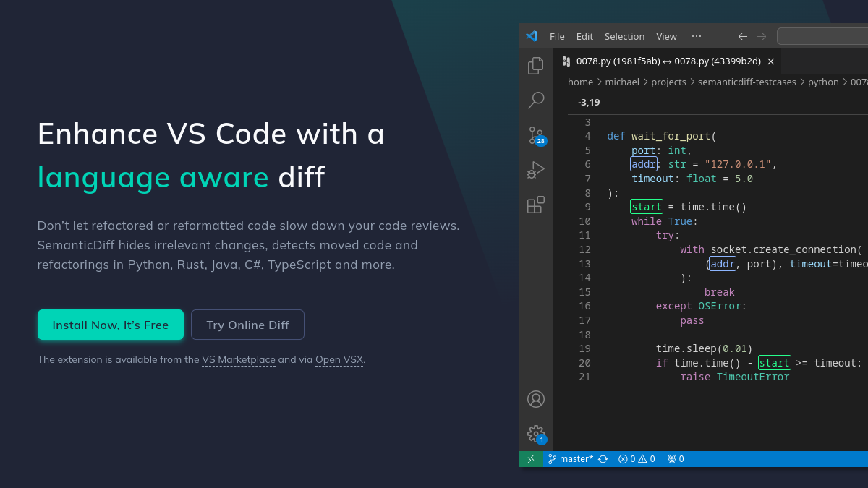Click the sync changes status icon

pyautogui.click(x=603, y=459)
